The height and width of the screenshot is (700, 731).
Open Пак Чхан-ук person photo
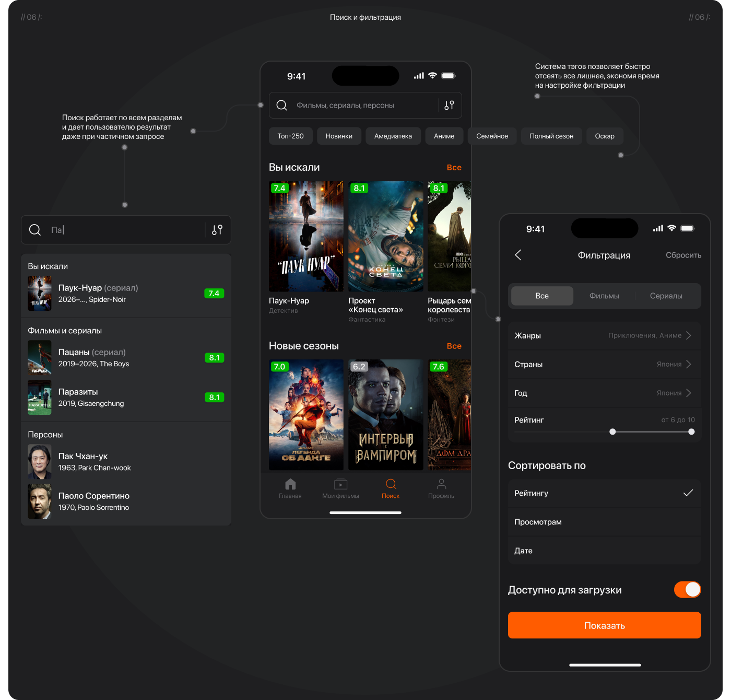[40, 462]
